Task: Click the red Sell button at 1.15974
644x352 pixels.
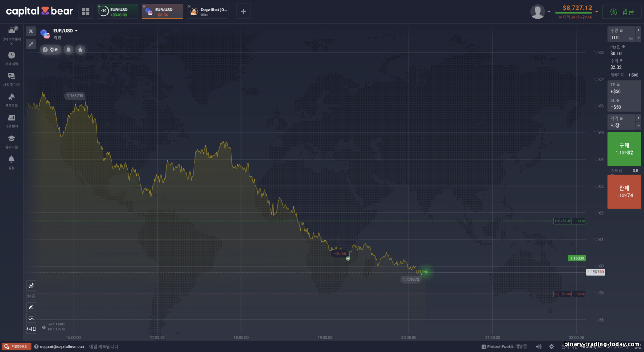Action: 624,191
